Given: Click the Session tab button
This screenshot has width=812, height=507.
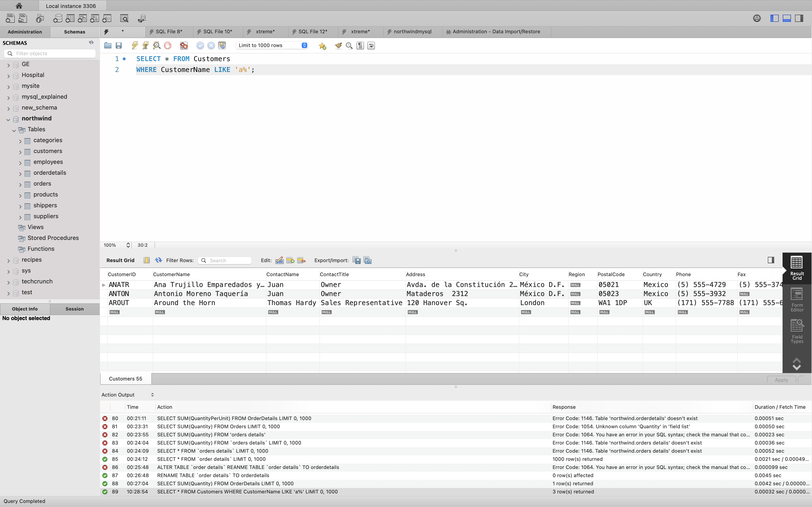Looking at the screenshot, I should (75, 309).
